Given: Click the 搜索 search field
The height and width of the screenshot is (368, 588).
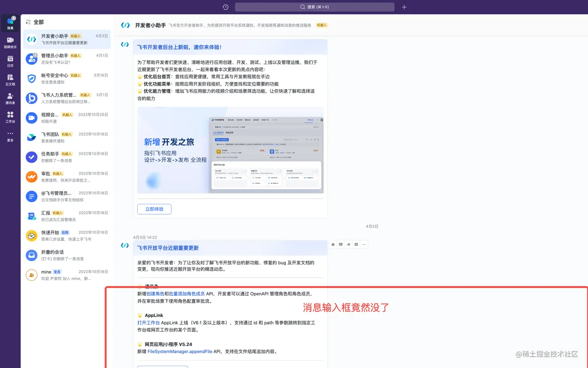Looking at the screenshot, I should click(315, 7).
